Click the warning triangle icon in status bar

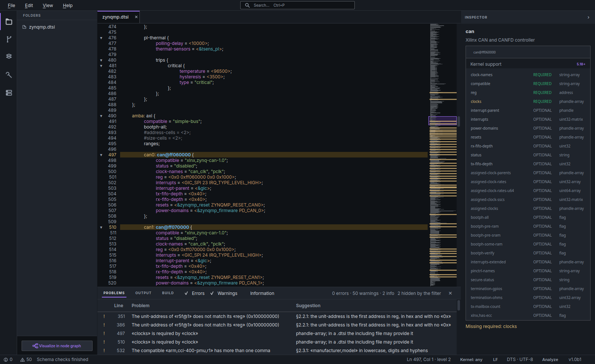(23, 360)
